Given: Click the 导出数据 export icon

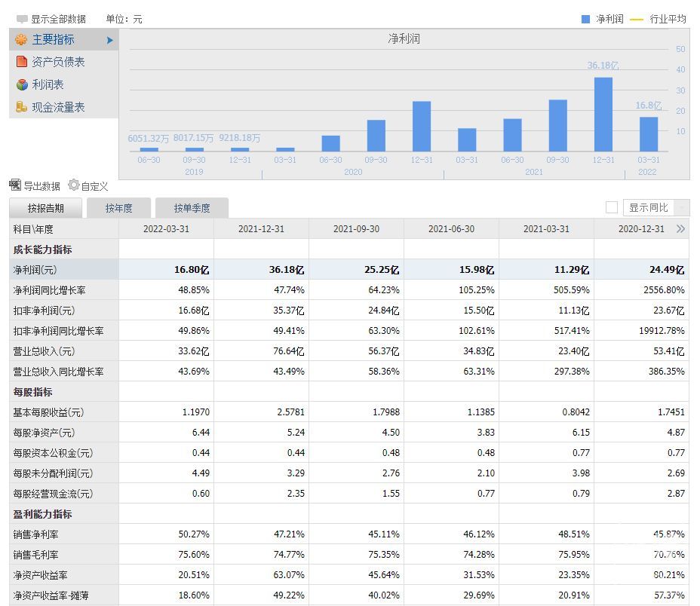Looking at the screenshot, I should (15, 185).
